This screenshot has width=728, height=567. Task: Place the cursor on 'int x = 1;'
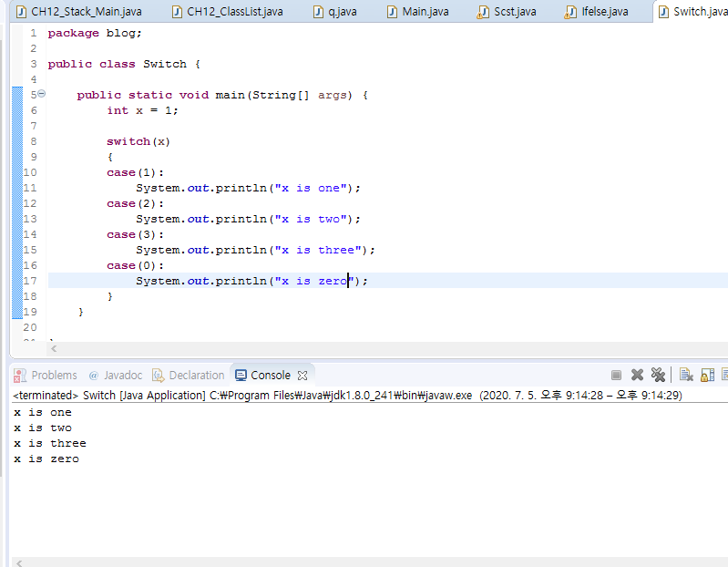click(142, 110)
